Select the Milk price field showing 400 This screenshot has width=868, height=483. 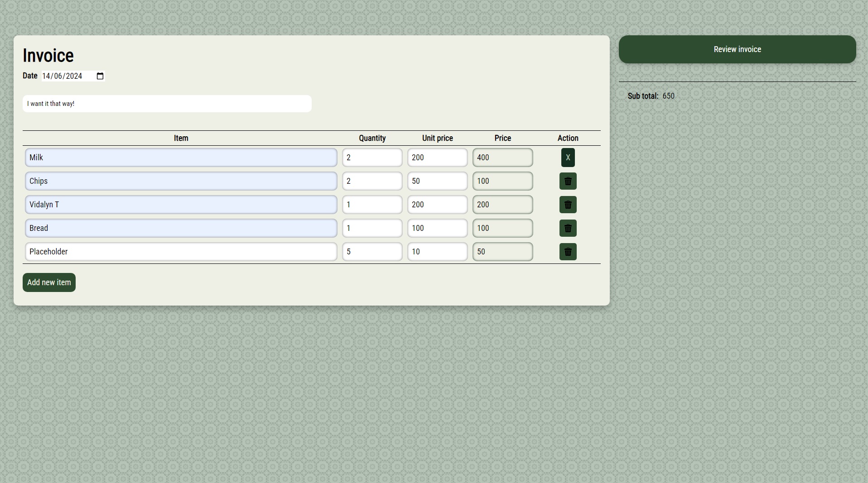pos(502,158)
